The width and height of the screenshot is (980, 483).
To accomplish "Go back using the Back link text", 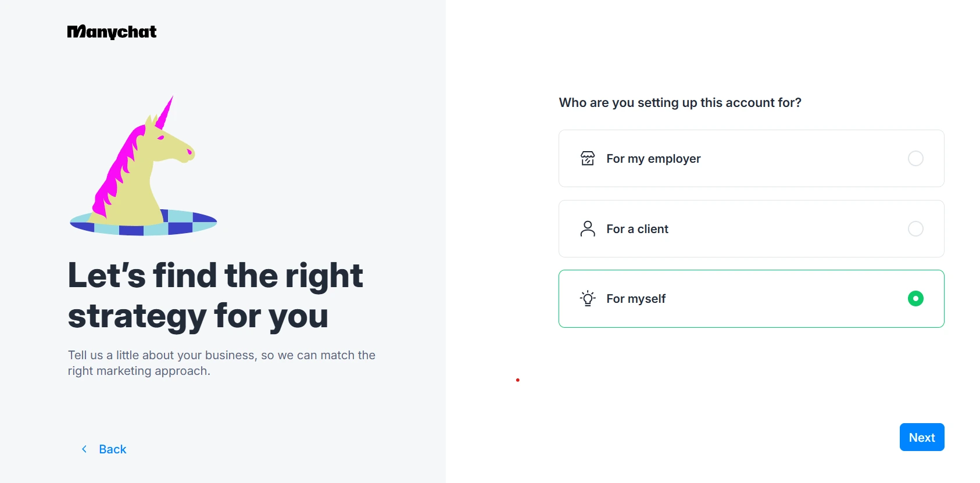I will coord(113,449).
